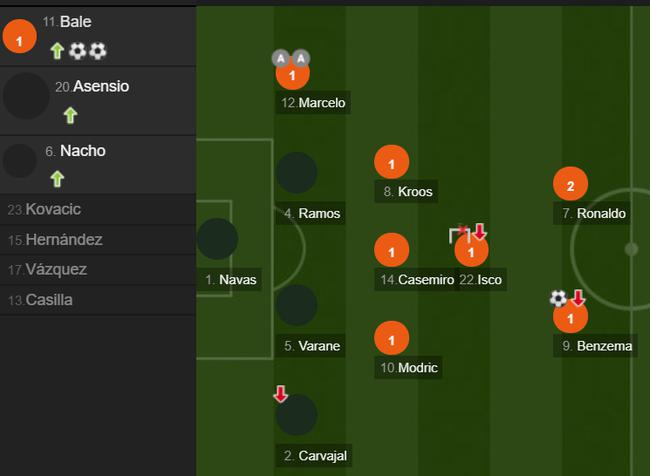Click Kroos's orange marker on pitch
This screenshot has width=650, height=476.
coord(392,162)
